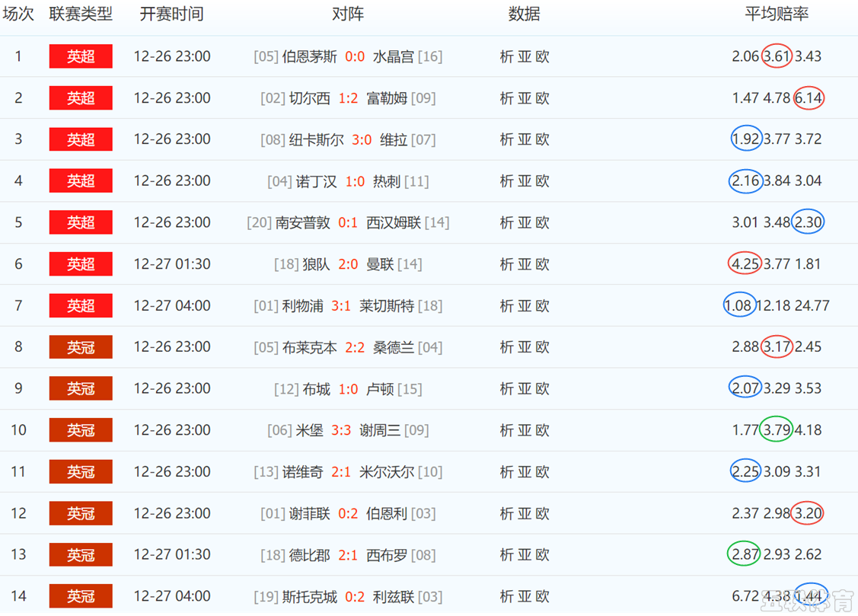Open 亚 odds for 狼队 vs 曼联

click(x=525, y=264)
